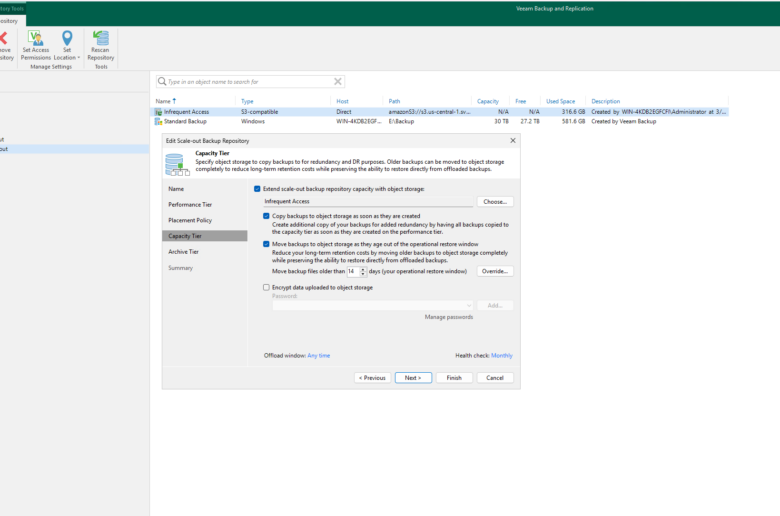Sort by the Capacity column header
The height and width of the screenshot is (516, 780).
[x=488, y=102]
